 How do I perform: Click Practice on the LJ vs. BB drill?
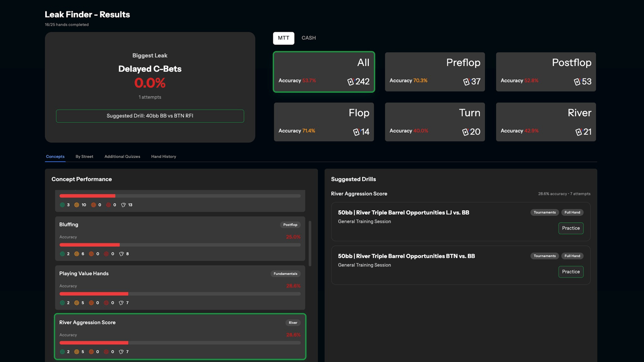pos(571,228)
